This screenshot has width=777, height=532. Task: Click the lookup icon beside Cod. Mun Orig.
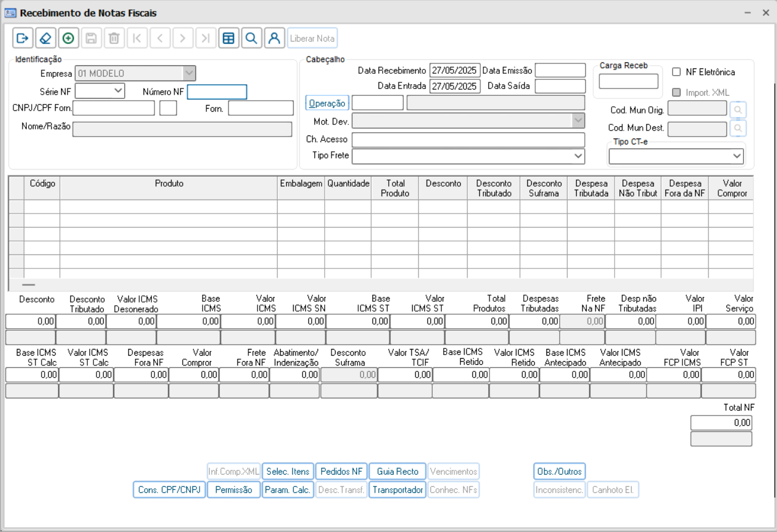tap(738, 110)
